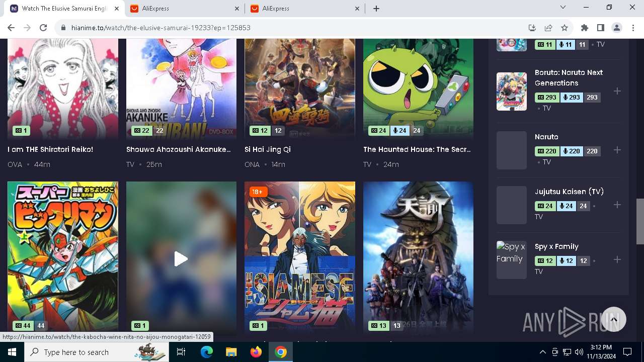Bookmark this page with star icon
This screenshot has height=362, width=644.
pos(565,28)
